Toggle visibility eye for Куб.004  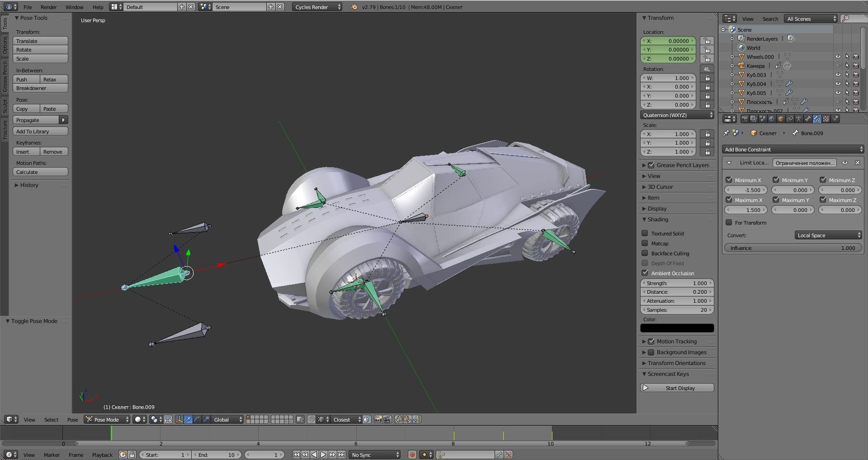point(838,84)
